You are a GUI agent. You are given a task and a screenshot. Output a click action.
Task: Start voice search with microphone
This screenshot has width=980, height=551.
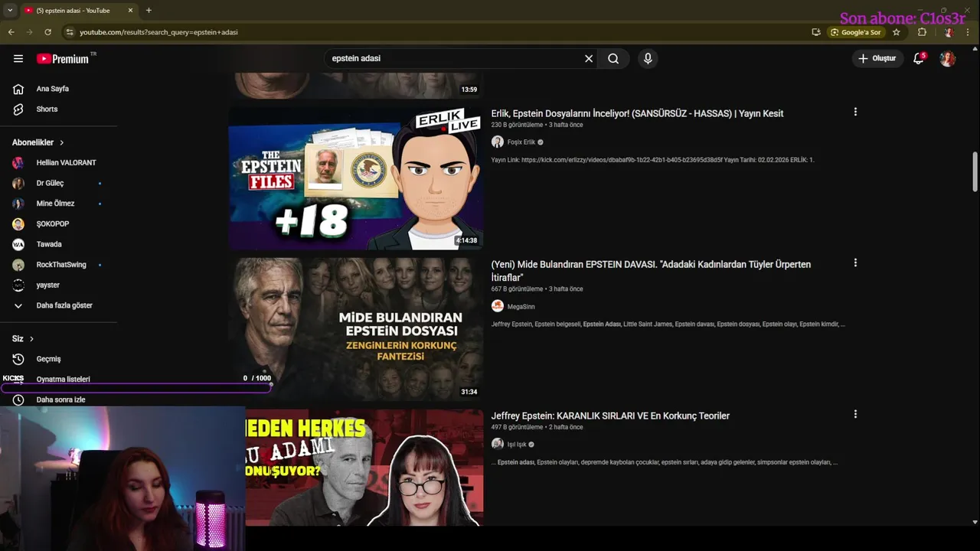point(648,59)
